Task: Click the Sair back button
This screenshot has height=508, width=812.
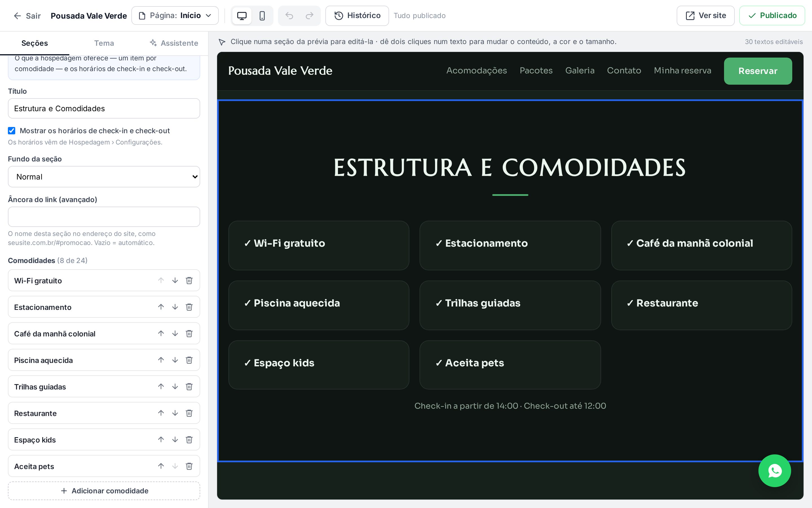Action: tap(27, 16)
